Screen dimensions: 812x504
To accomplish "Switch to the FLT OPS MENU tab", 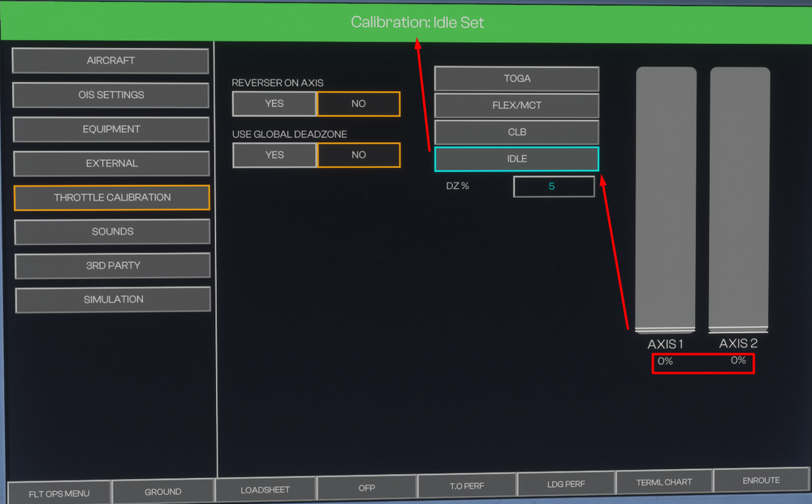I will 59,493.
